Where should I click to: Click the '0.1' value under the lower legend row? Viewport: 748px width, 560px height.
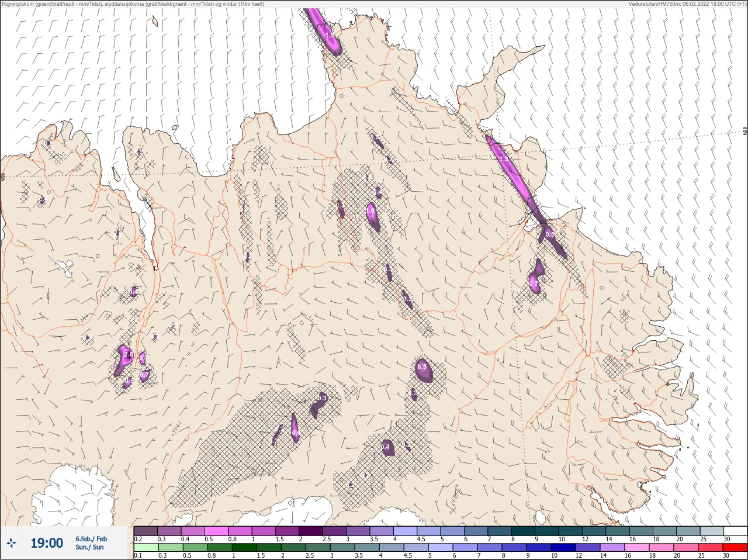pyautogui.click(x=137, y=556)
